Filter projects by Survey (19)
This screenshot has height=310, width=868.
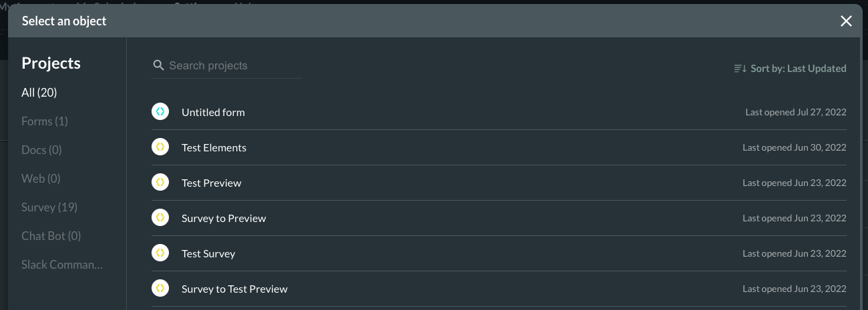click(x=49, y=207)
